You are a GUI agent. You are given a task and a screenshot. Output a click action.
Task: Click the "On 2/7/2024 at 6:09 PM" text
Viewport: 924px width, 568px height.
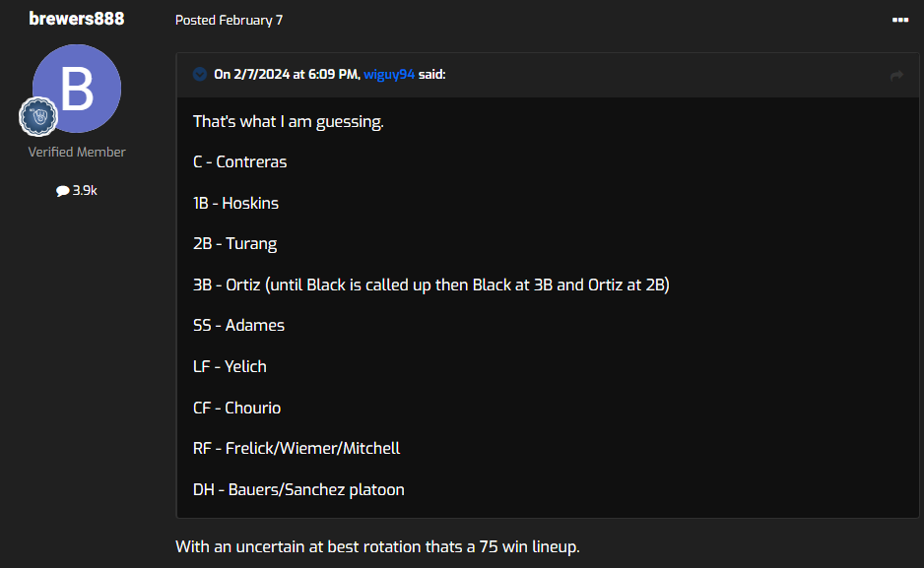(286, 74)
